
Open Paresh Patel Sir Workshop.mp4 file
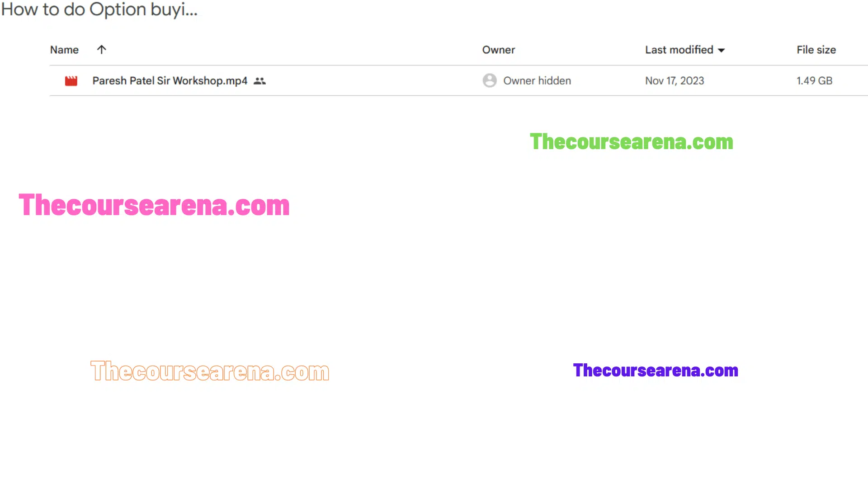[170, 80]
